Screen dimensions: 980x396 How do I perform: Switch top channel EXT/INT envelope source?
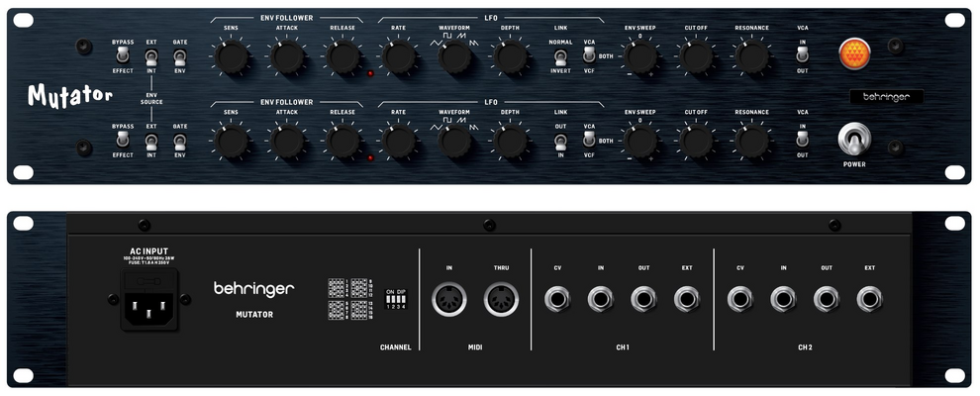coord(151,57)
